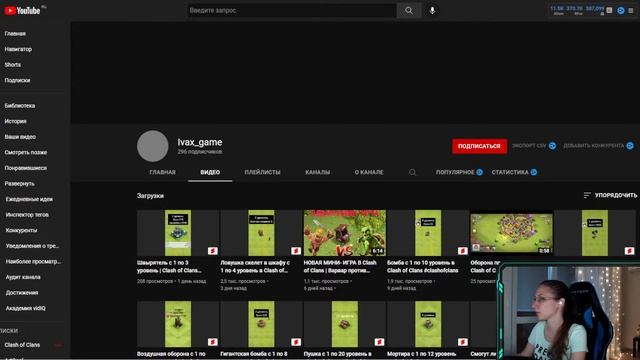Switch to the Главная channel tab
Image resolution: width=640 pixels, height=360 pixels.
point(162,172)
